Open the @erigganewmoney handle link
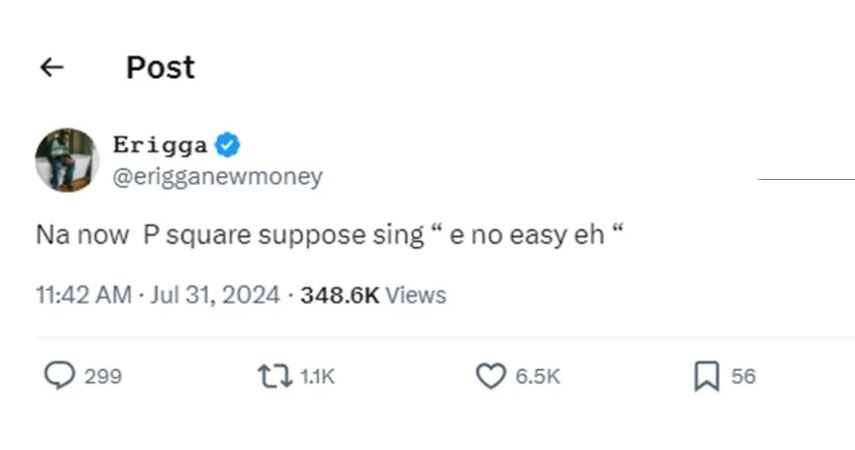 tap(217, 177)
